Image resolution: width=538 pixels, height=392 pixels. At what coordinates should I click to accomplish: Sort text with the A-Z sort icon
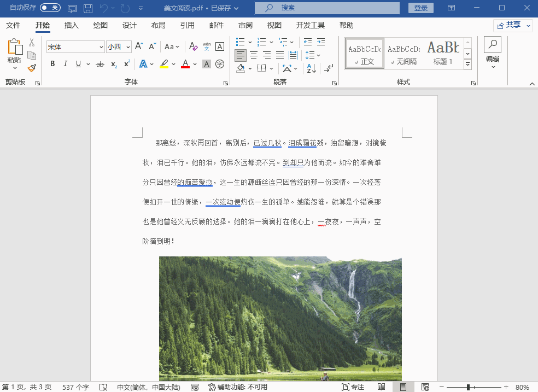[x=312, y=68]
